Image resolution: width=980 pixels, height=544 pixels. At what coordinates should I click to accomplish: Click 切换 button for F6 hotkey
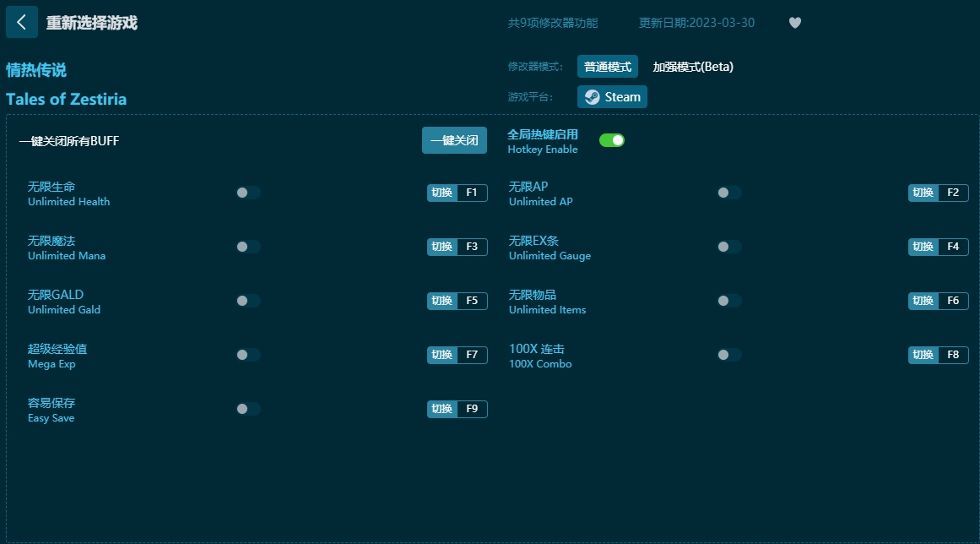pos(923,301)
